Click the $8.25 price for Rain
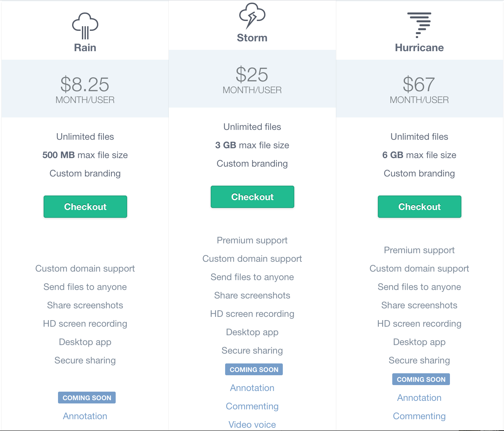Screen dimensions: 504x431 pyautogui.click(x=85, y=85)
